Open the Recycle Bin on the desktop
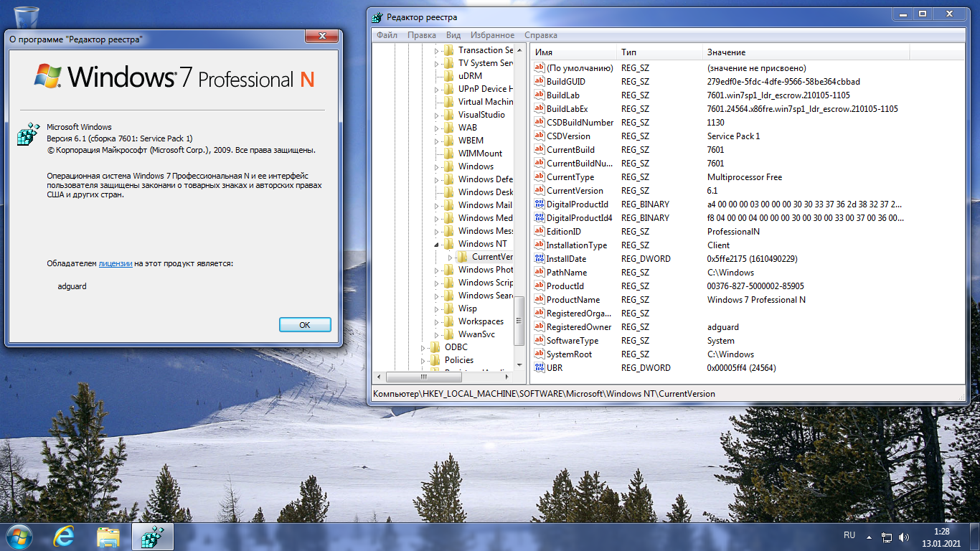Screen dimensions: 980x551 (26, 16)
